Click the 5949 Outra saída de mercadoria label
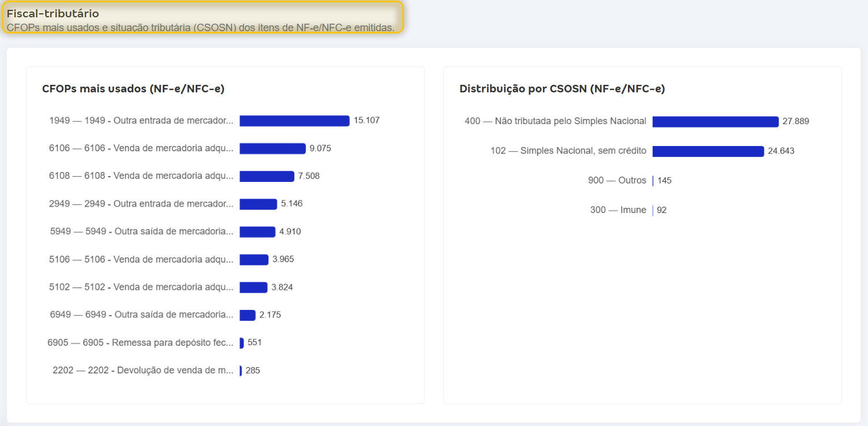Image resolution: width=868 pixels, height=426 pixels. [x=142, y=231]
